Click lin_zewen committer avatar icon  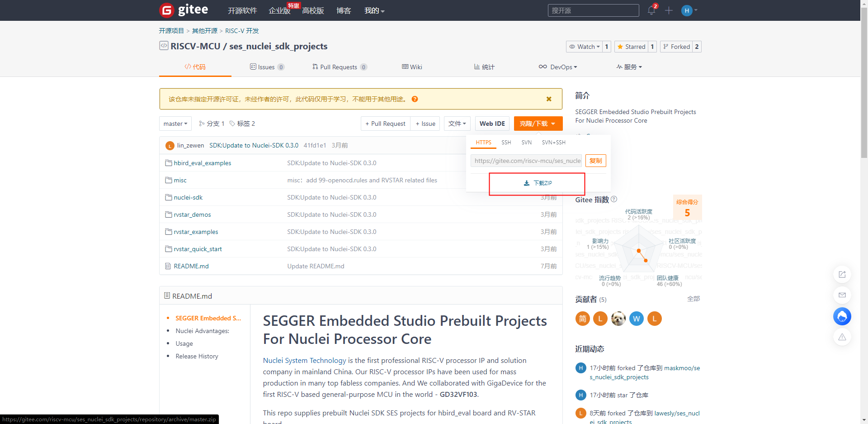(170, 145)
